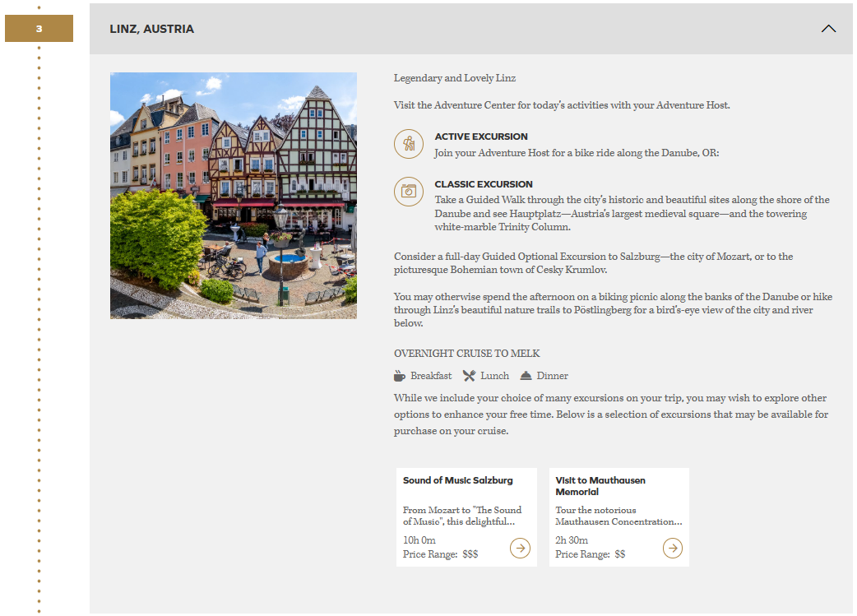Screen dimensions: 857x616
Task: Click the $$ price range on Mauthausen card
Action: click(x=619, y=554)
